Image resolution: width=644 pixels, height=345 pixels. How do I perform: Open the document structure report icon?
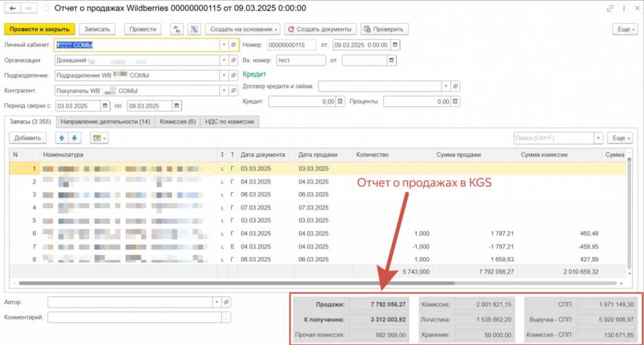tap(194, 30)
